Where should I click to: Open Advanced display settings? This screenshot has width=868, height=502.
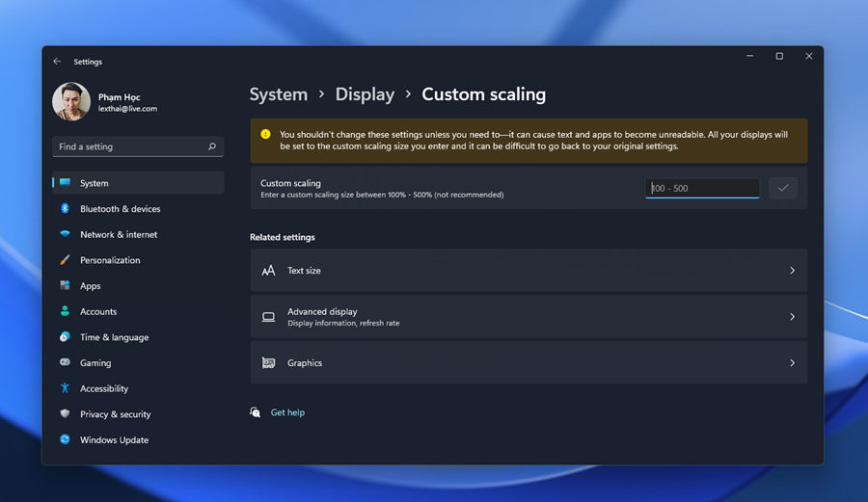point(529,317)
